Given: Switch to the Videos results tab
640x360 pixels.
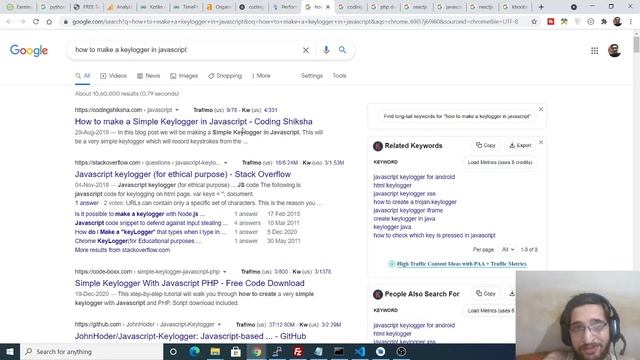Looking at the screenshot, I should click(113, 76).
